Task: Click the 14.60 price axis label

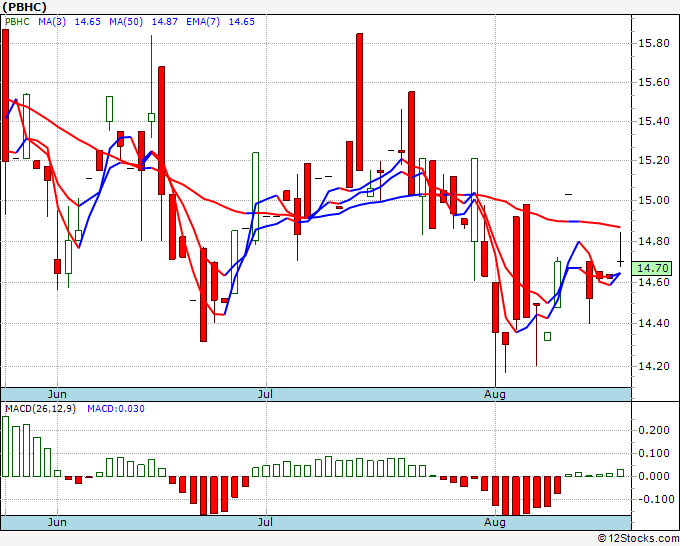Action: [654, 282]
